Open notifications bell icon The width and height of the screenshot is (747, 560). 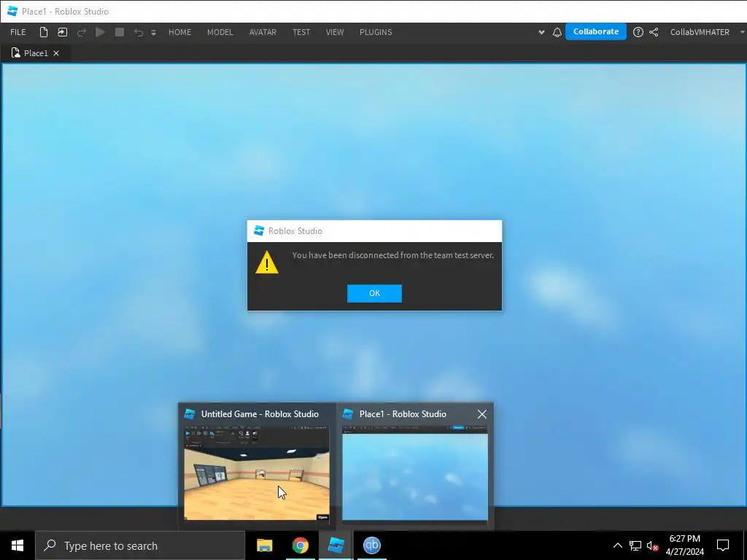557,32
